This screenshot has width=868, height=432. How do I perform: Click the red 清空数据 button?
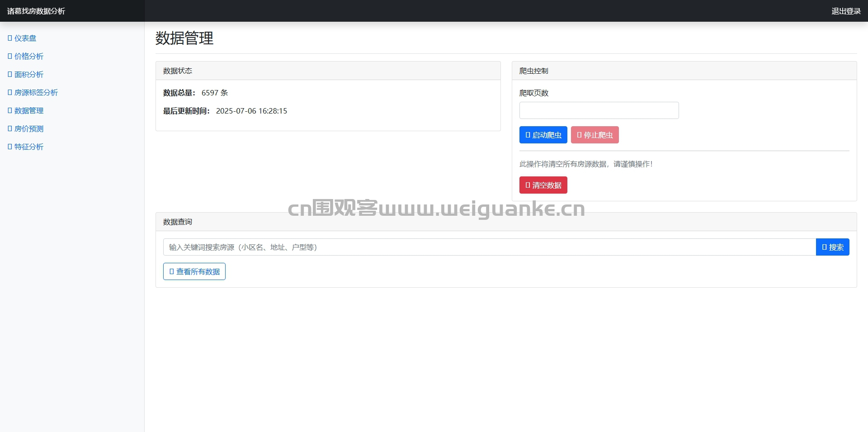543,185
